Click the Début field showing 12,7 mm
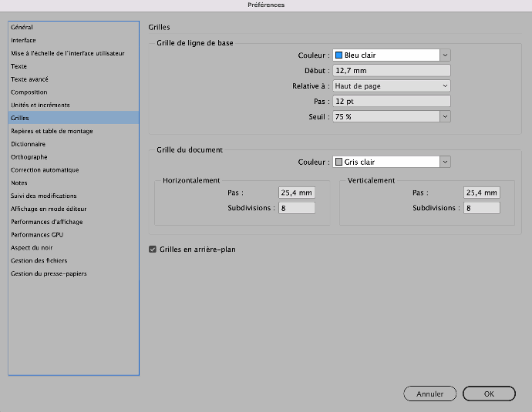The image size is (532, 412). click(392, 71)
